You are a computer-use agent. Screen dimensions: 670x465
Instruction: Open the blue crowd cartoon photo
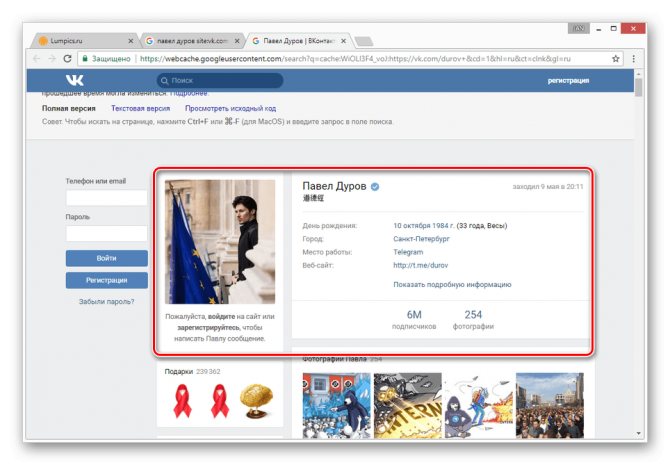(x=336, y=405)
